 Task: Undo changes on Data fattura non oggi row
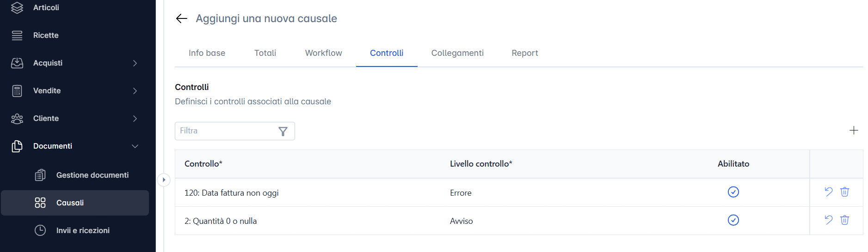coord(828,192)
